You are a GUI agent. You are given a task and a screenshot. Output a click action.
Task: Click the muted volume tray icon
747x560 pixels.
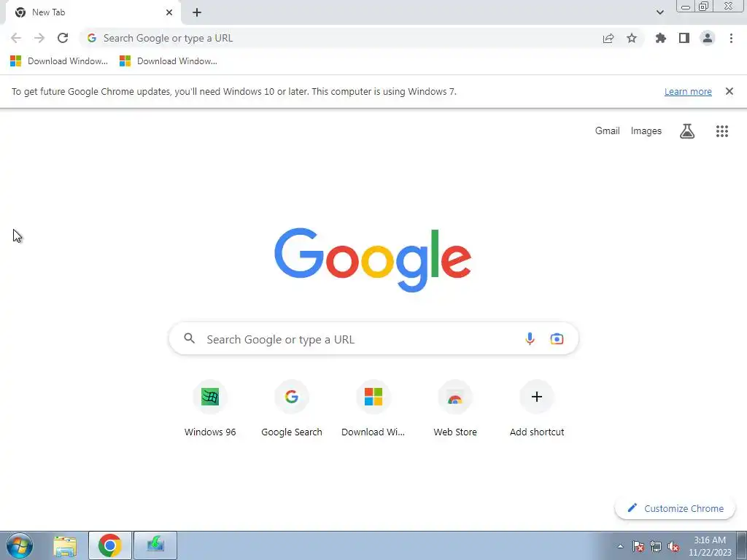coord(673,546)
